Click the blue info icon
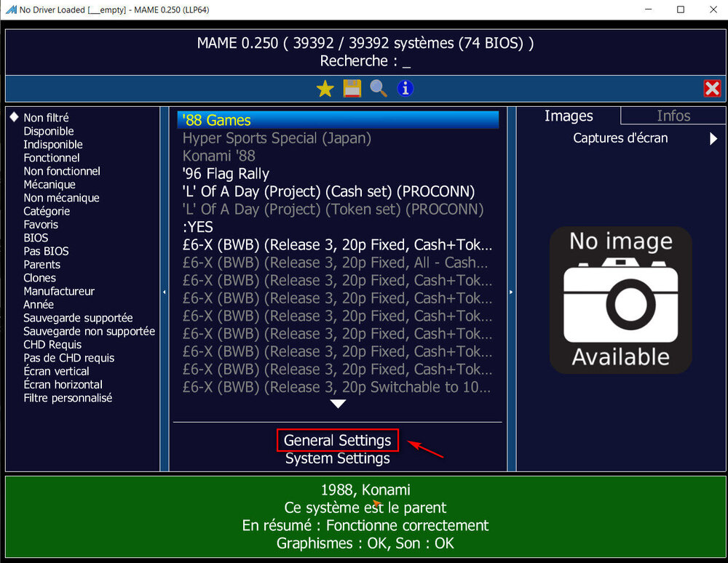The width and height of the screenshot is (728, 563). 405,89
